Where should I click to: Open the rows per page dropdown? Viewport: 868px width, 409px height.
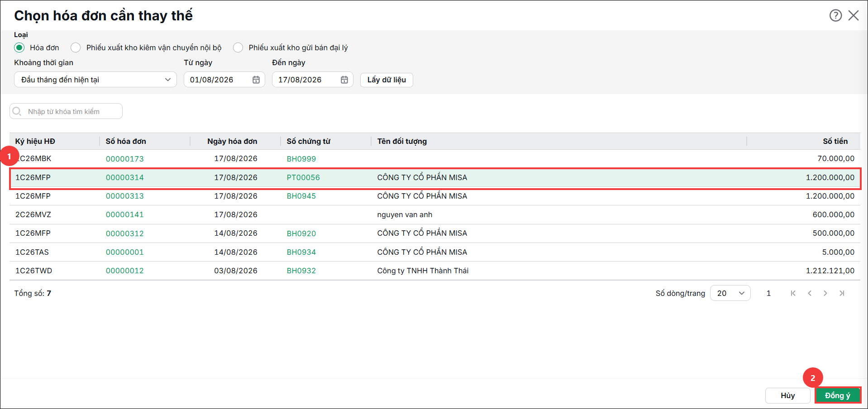pyautogui.click(x=730, y=293)
